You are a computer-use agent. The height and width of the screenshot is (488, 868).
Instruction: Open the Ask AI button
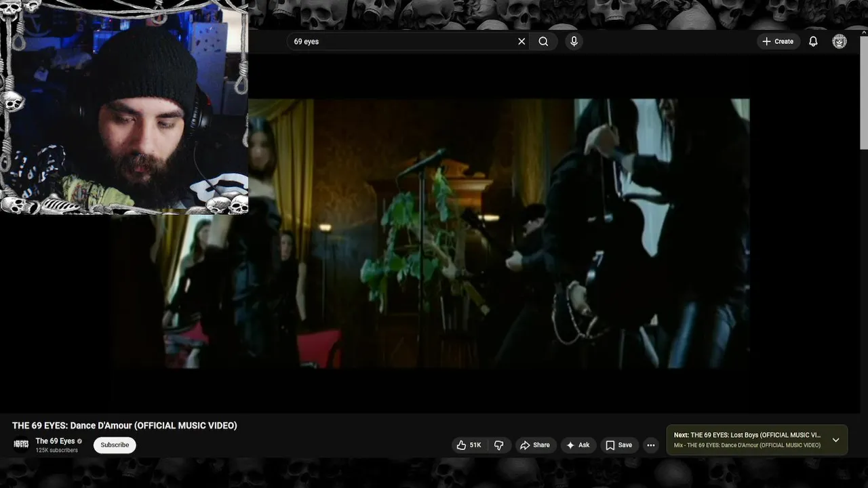(x=578, y=445)
